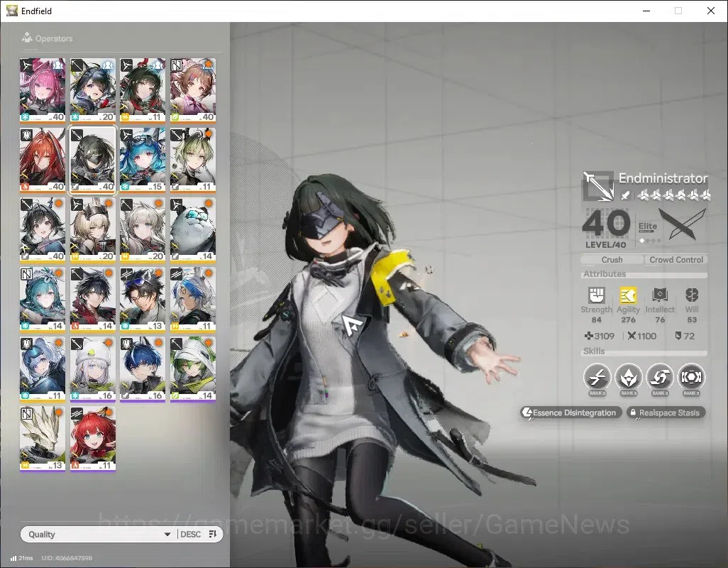Select the bone dragon operator card level 13
Screen dimensions: 728x568
pyautogui.click(x=43, y=439)
